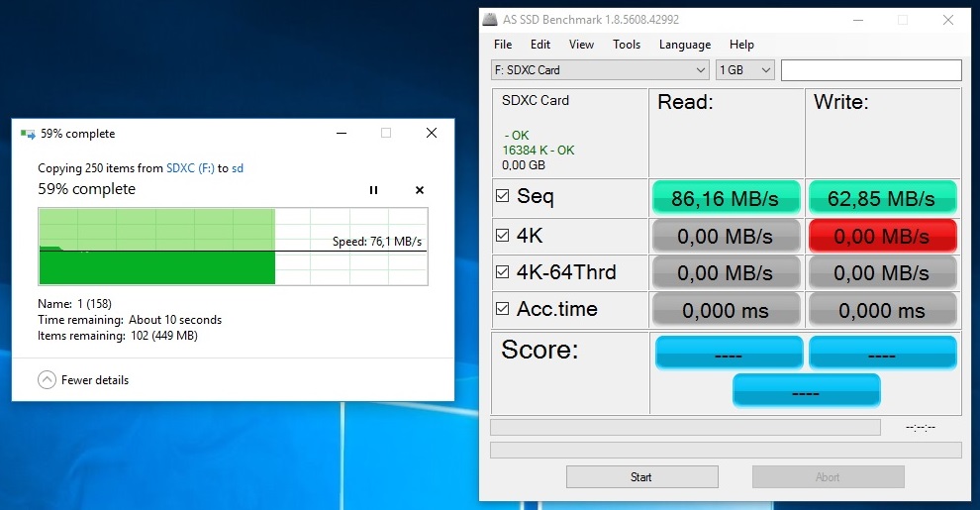Screen dimensions: 980x510
Task: Uncheck the Seq test checkbox
Action: (503, 196)
